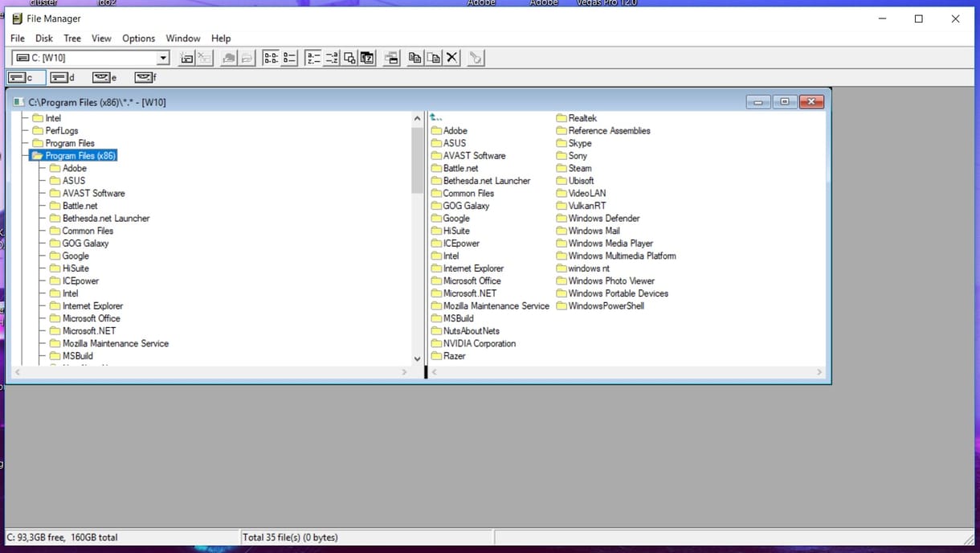Select the VideoLAN folder in file list

tap(581, 193)
